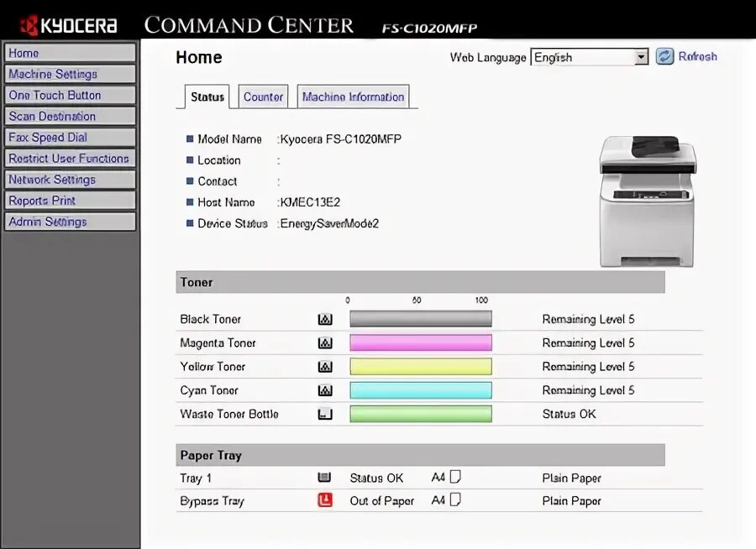This screenshot has height=549, width=756.
Task: Switch to the Counter tab
Action: tap(263, 97)
